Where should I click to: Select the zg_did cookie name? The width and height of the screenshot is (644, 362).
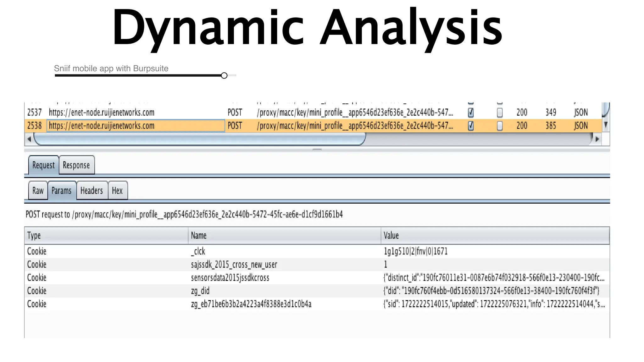[x=200, y=291]
